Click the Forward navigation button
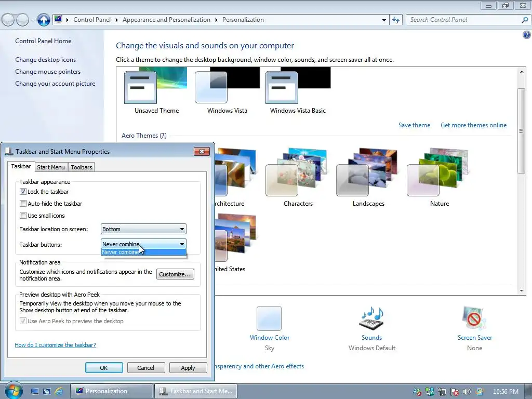The height and width of the screenshot is (399, 532). tap(22, 20)
